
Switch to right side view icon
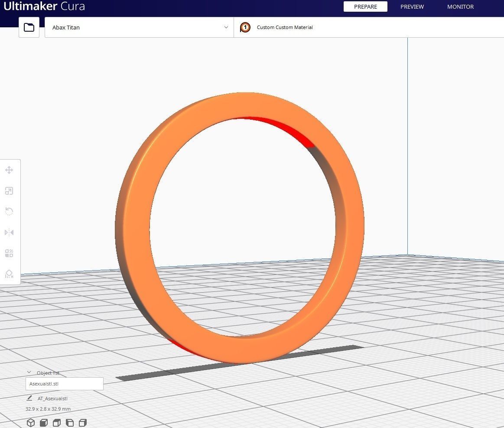point(83,422)
